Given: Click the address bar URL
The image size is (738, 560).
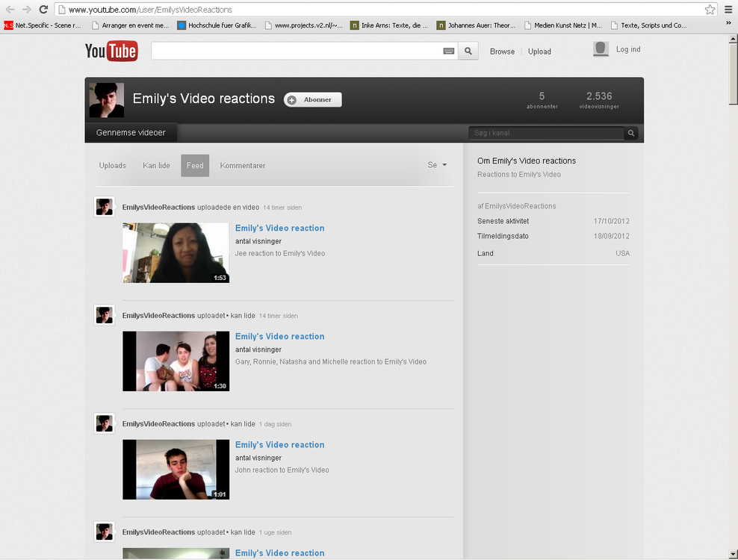Looking at the screenshot, I should coord(150,10).
